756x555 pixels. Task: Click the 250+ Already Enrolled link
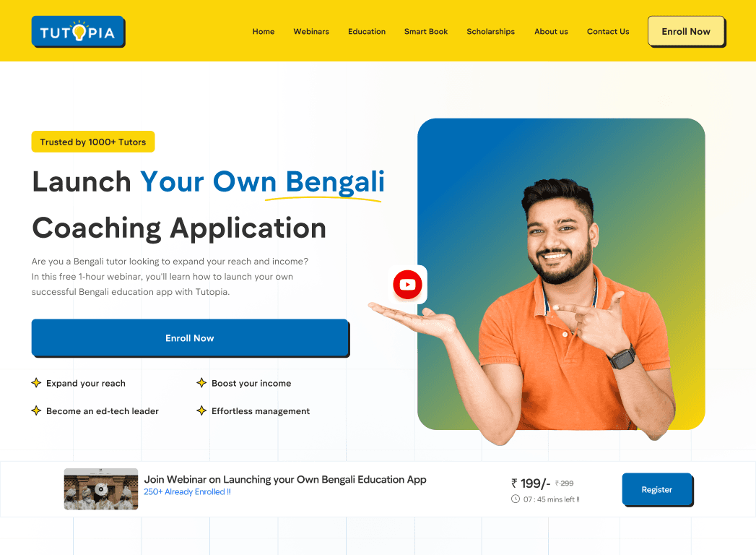(187, 492)
